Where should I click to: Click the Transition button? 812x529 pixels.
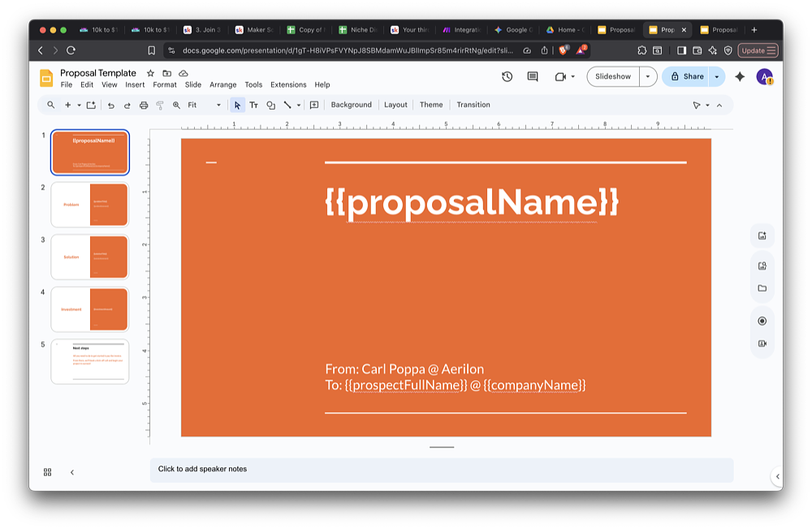473,105
